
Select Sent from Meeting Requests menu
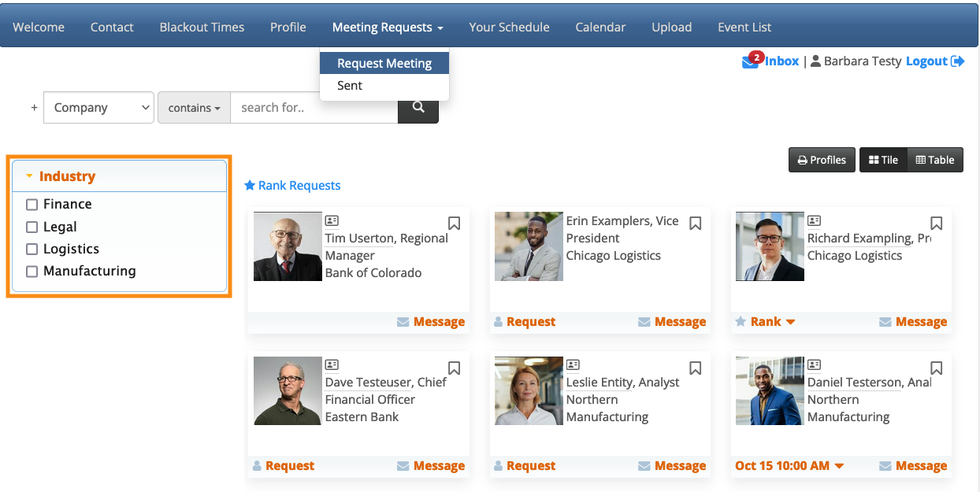point(350,86)
